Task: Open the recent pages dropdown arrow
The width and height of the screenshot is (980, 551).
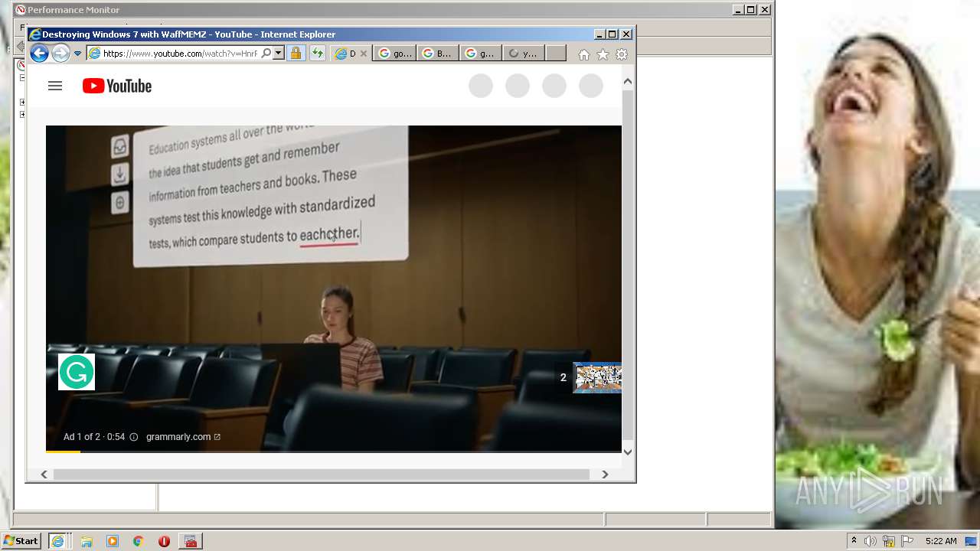Action: click(x=77, y=54)
